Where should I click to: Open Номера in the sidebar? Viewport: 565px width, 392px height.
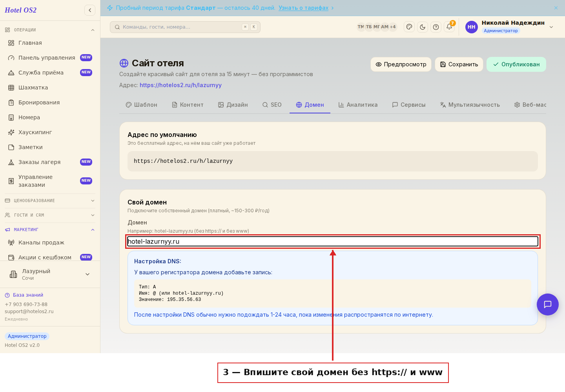click(x=50, y=117)
